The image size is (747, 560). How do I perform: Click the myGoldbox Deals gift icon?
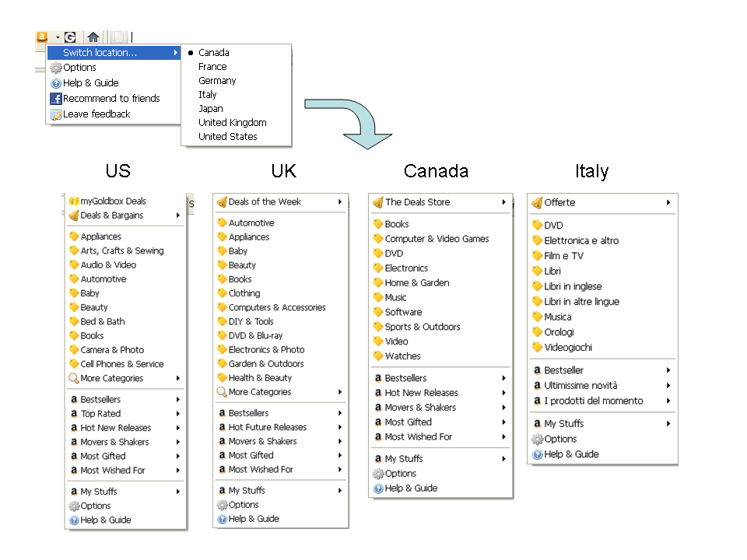click(74, 201)
